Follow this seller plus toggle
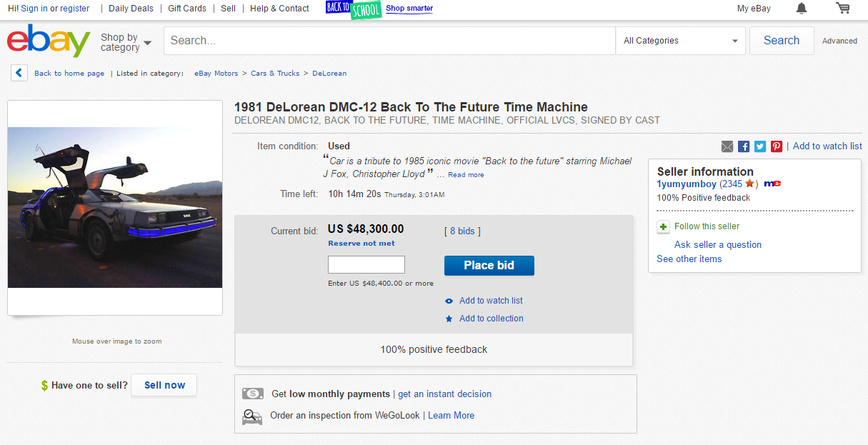The width and height of the screenshot is (868, 445). 663,226
